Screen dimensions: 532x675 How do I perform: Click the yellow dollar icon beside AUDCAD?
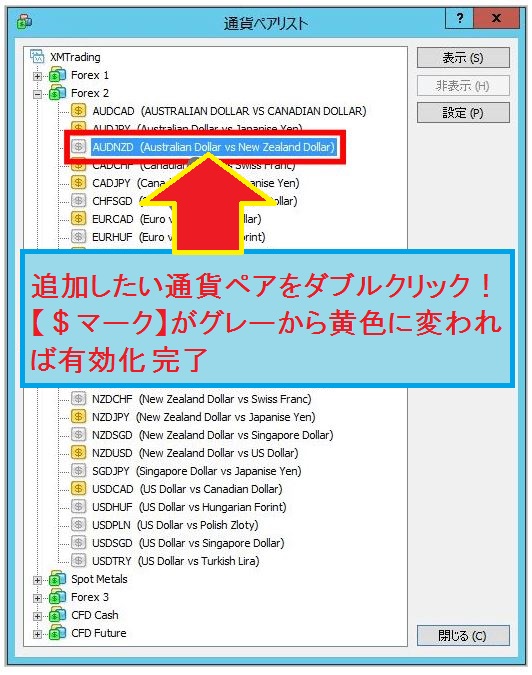tap(78, 111)
